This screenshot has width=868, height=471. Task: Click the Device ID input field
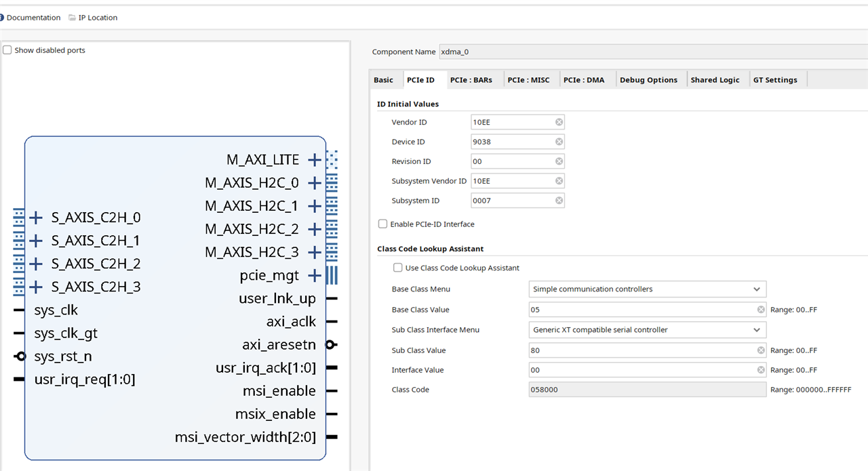tap(517, 142)
